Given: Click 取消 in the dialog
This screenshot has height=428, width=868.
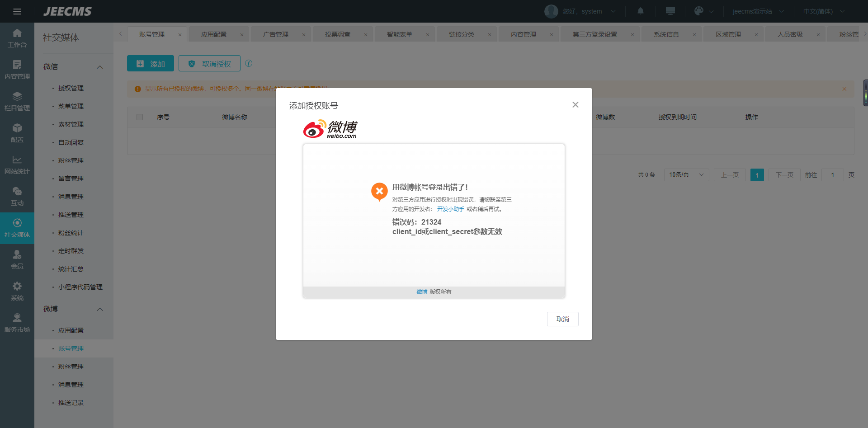Looking at the screenshot, I should [x=563, y=319].
